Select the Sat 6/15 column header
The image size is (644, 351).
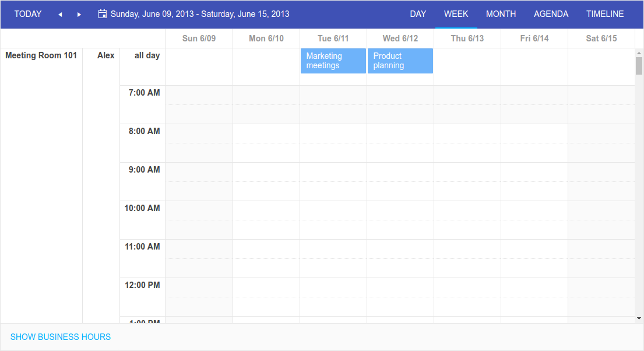[x=601, y=38]
